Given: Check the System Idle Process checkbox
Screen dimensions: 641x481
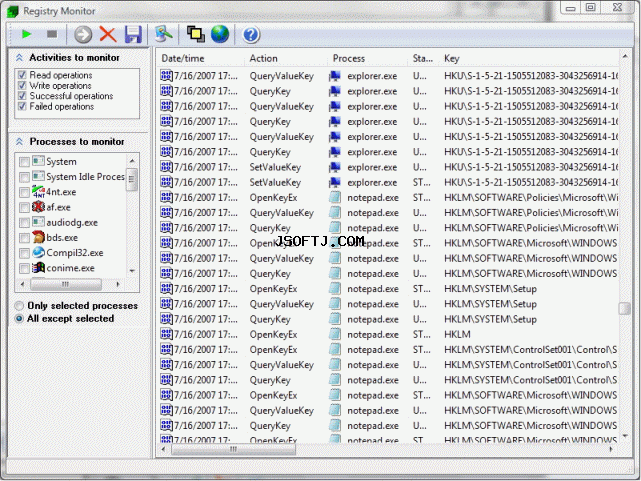Looking at the screenshot, I should 24,177.
